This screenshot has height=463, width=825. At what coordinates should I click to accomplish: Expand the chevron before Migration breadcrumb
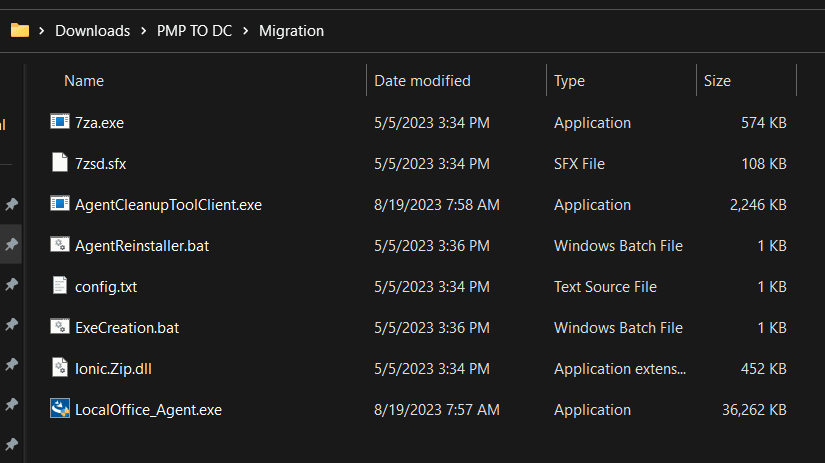click(245, 31)
